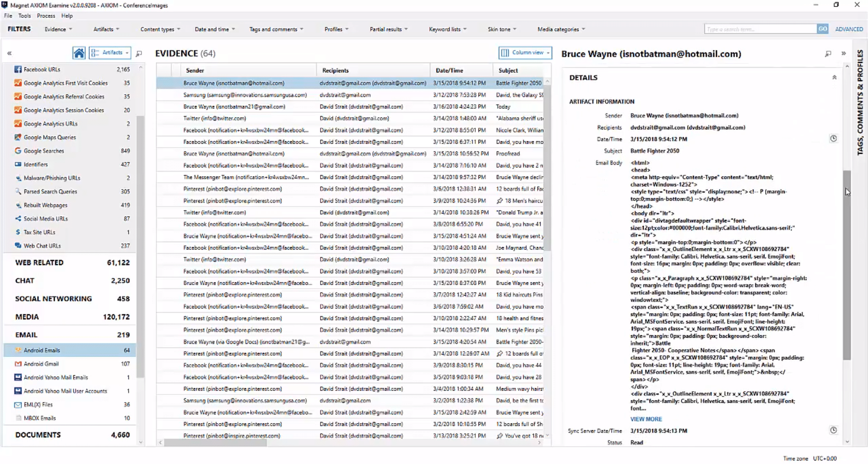Open the Tags and comments filter dropdown

[x=276, y=29]
